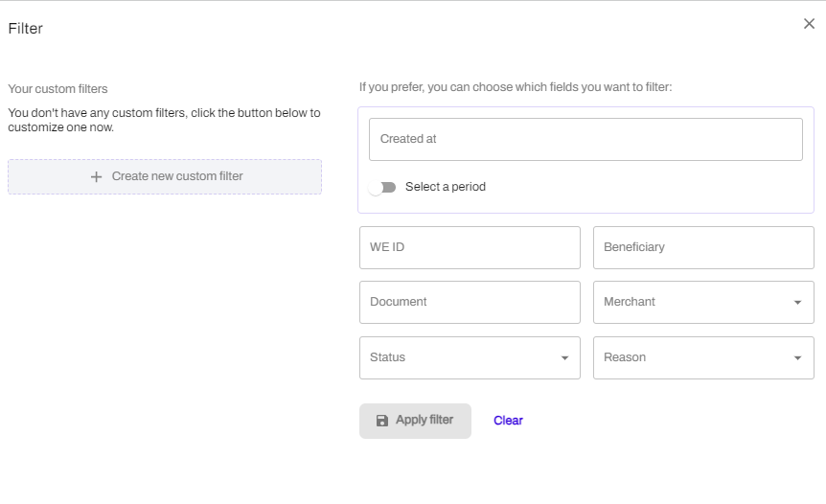Viewport: 826px width, 504px height.
Task: Create new custom filter
Action: tap(165, 176)
